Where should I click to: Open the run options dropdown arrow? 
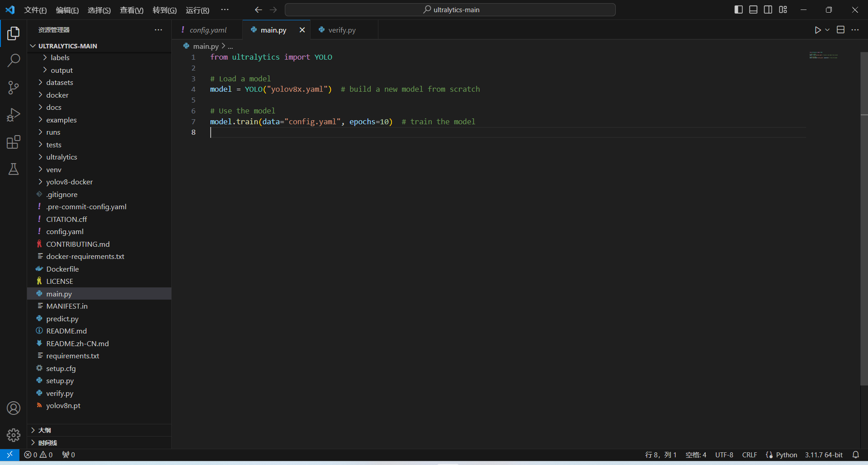coord(827,30)
